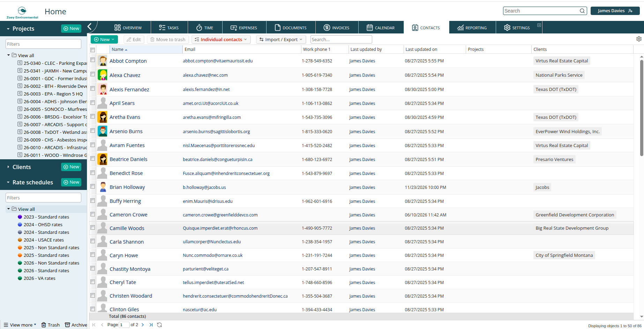Open the Individual contacts dropdown
This screenshot has width=644, height=329.
221,39
